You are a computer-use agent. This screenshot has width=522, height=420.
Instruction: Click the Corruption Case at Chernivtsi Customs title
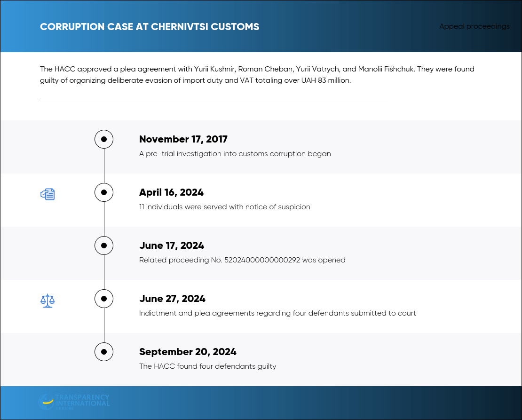(x=150, y=27)
